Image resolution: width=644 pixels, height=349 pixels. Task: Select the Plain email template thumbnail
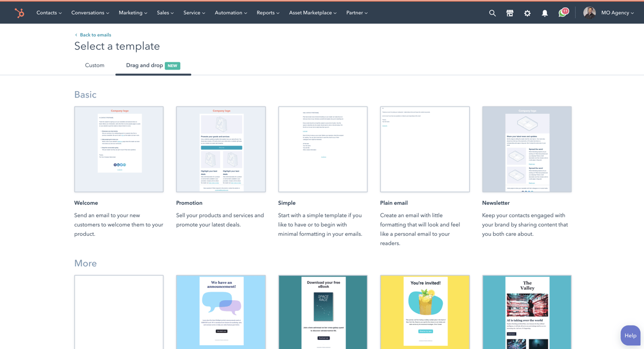pyautogui.click(x=425, y=149)
